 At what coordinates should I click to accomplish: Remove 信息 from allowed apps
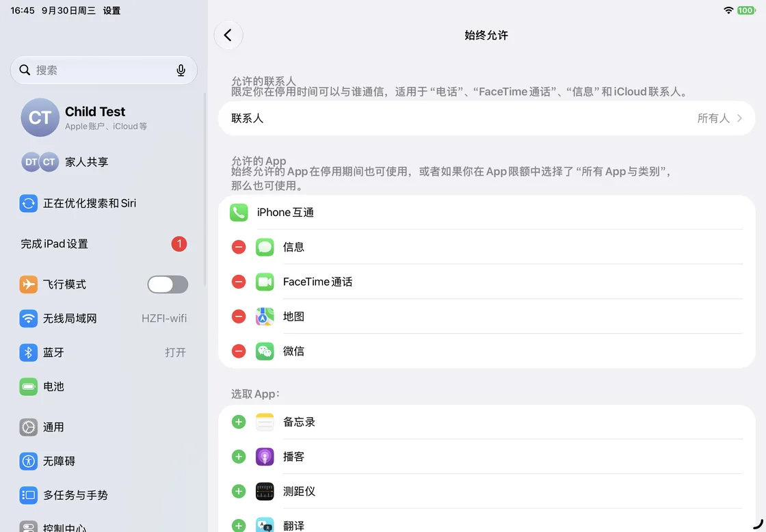tap(239, 247)
